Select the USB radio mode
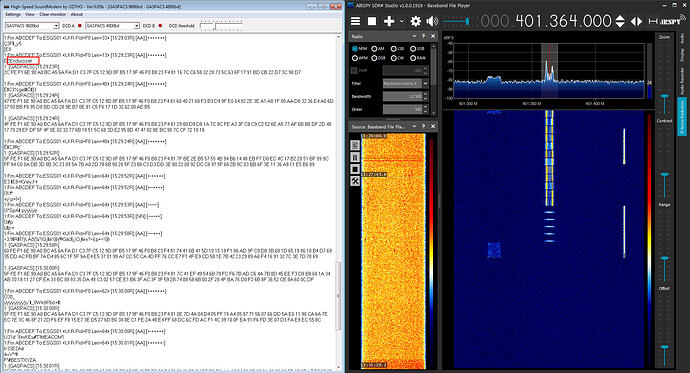The image size is (690, 373). [417, 49]
